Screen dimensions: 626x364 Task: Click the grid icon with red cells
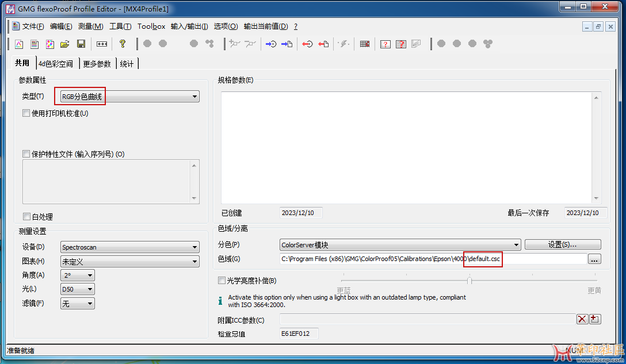click(x=365, y=44)
